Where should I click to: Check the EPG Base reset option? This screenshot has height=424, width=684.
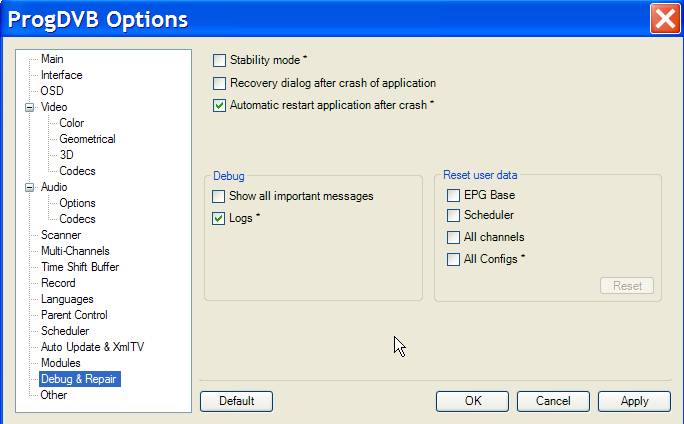pyautogui.click(x=453, y=195)
